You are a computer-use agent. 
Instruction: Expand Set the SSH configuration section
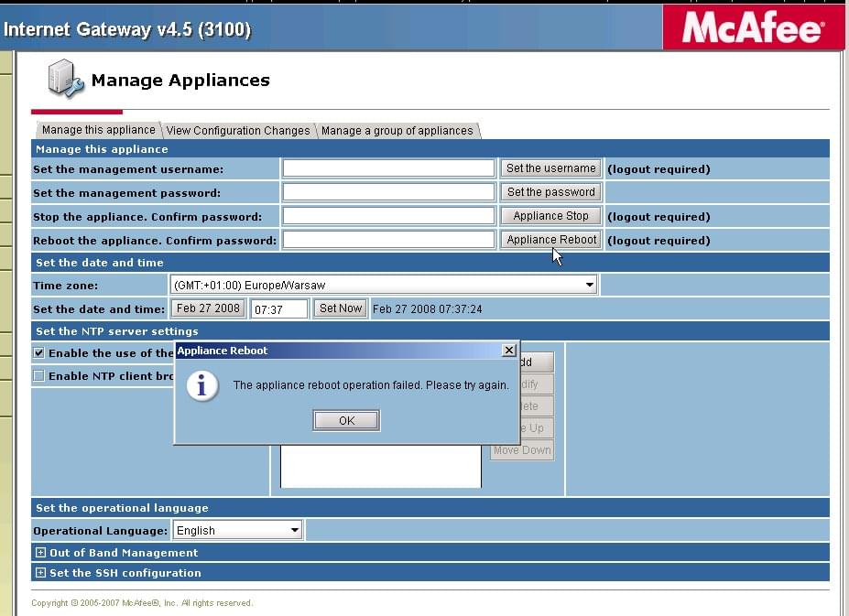(40, 572)
